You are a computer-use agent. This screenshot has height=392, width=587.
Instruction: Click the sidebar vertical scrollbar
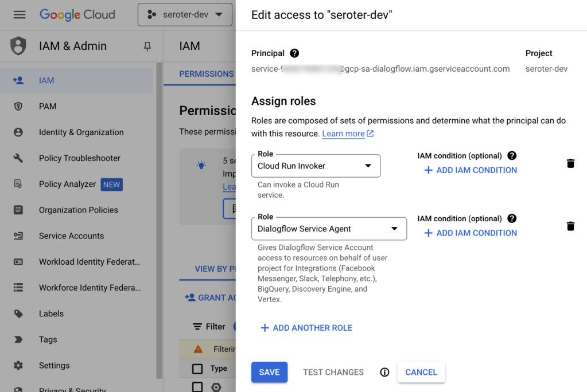[x=160, y=218]
